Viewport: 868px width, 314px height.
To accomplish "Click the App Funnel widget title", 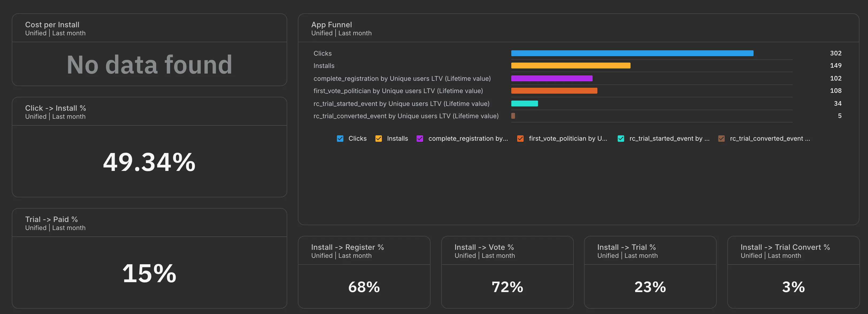I will pos(331,25).
